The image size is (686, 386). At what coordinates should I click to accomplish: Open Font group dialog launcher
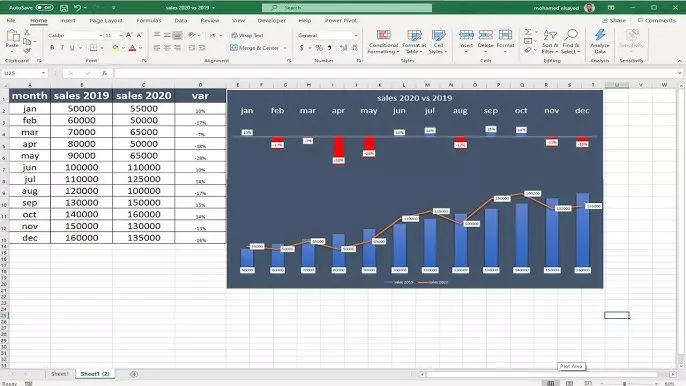click(144, 61)
